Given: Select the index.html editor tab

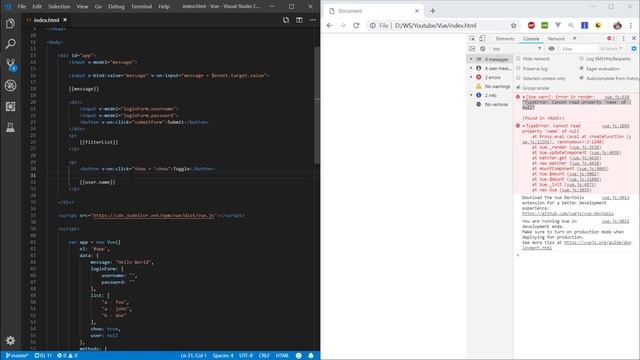Looking at the screenshot, I should (x=46, y=20).
